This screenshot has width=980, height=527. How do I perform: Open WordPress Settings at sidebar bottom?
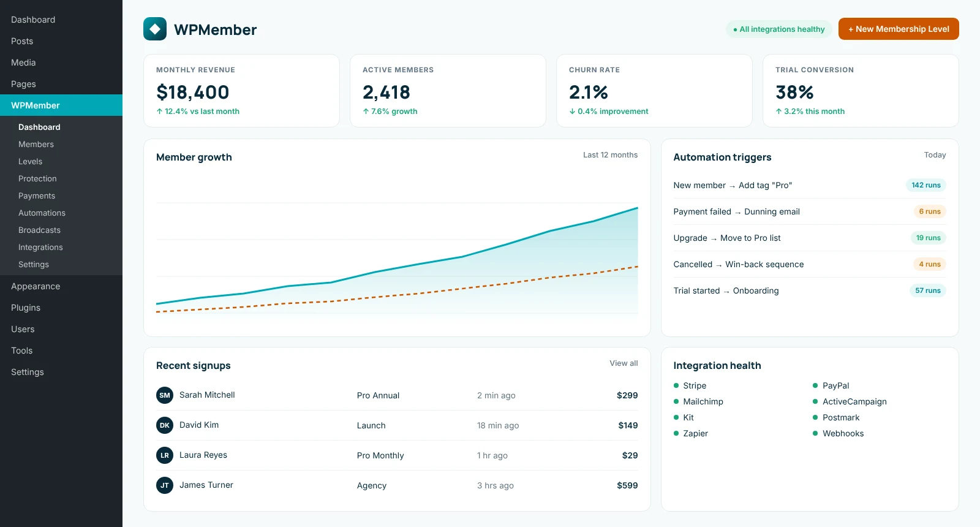61,372
